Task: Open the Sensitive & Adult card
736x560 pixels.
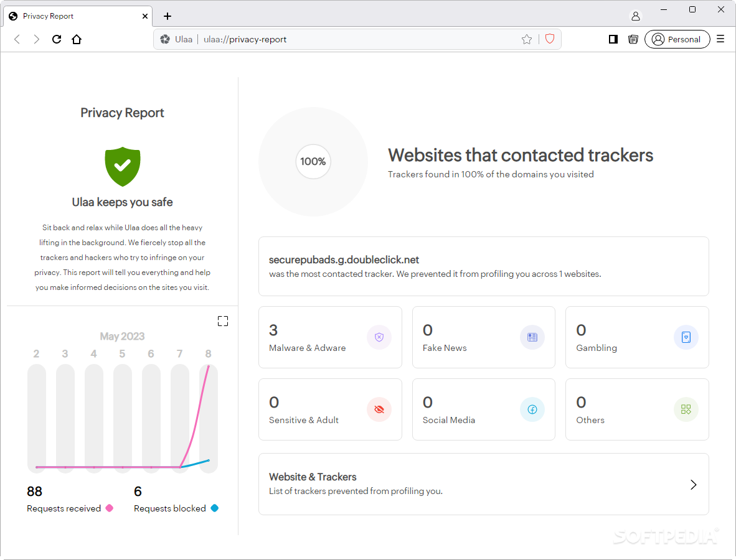Action: (x=330, y=409)
